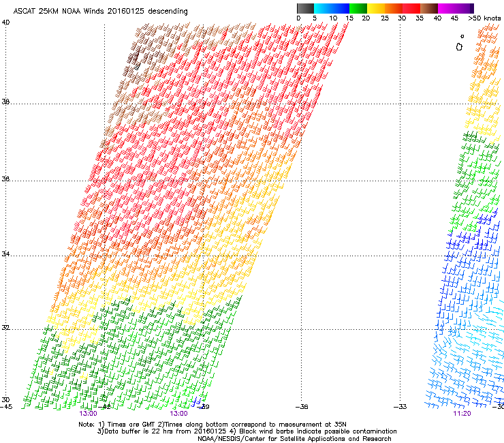Click the "NOAA/NESDIS/Center for Satellite Applications and Research" credit
This screenshot has height=443, width=504.
coord(294,439)
